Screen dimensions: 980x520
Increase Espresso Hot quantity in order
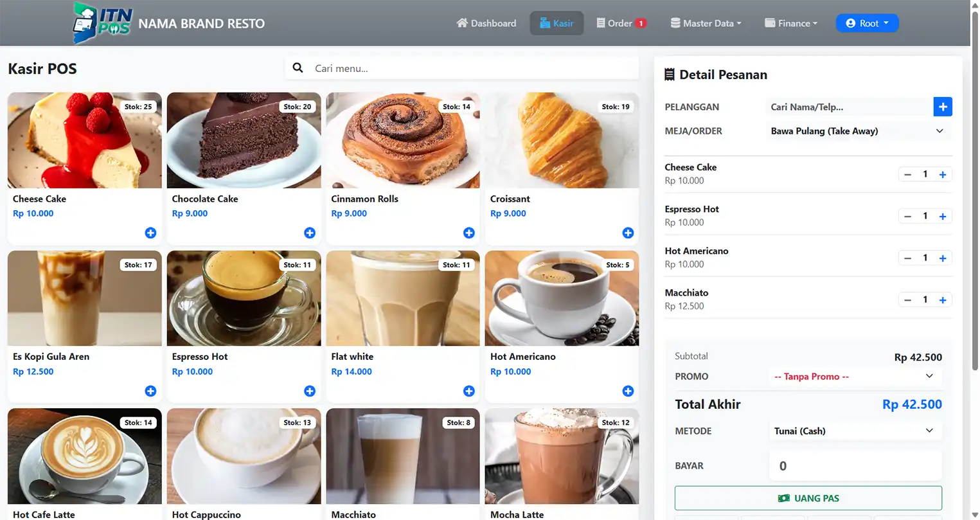click(943, 216)
